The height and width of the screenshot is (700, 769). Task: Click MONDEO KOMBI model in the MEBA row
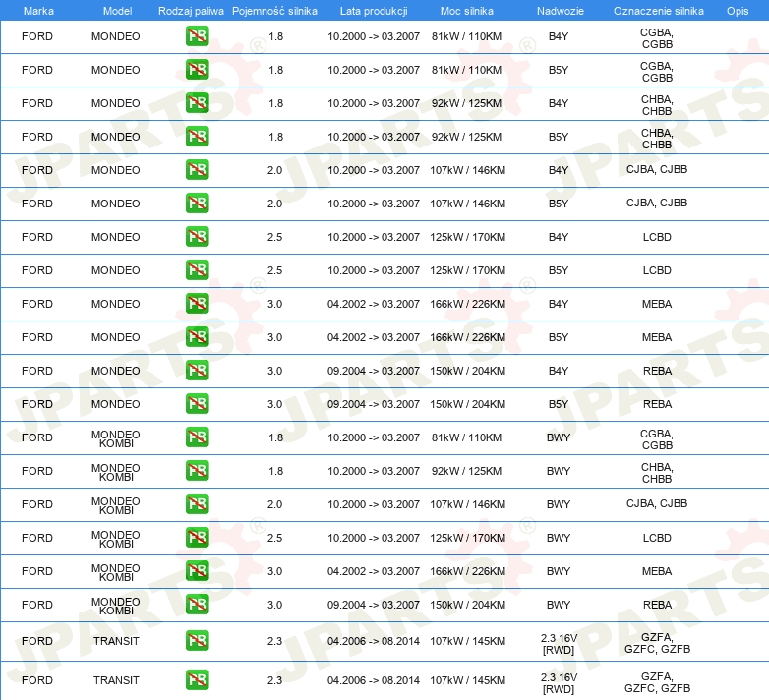(116, 572)
